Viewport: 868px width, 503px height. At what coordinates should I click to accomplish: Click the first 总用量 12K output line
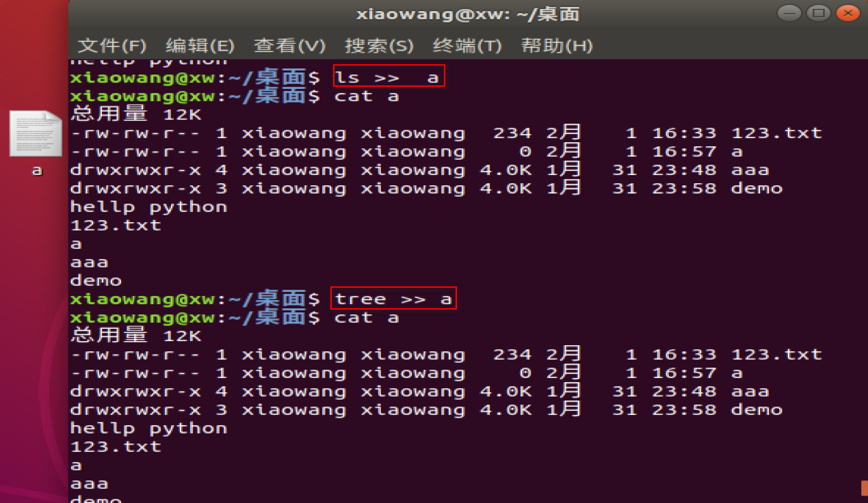point(136,114)
